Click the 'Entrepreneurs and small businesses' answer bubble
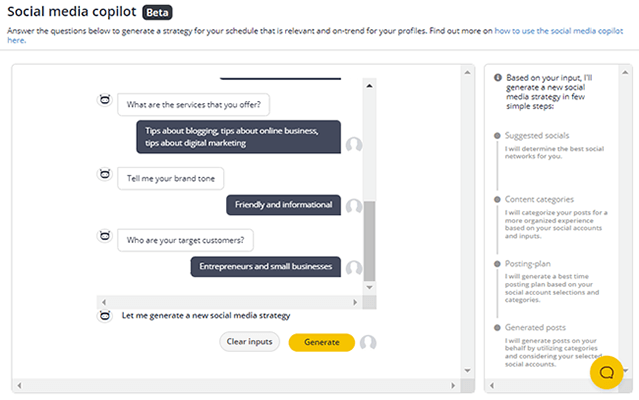 pyautogui.click(x=266, y=266)
